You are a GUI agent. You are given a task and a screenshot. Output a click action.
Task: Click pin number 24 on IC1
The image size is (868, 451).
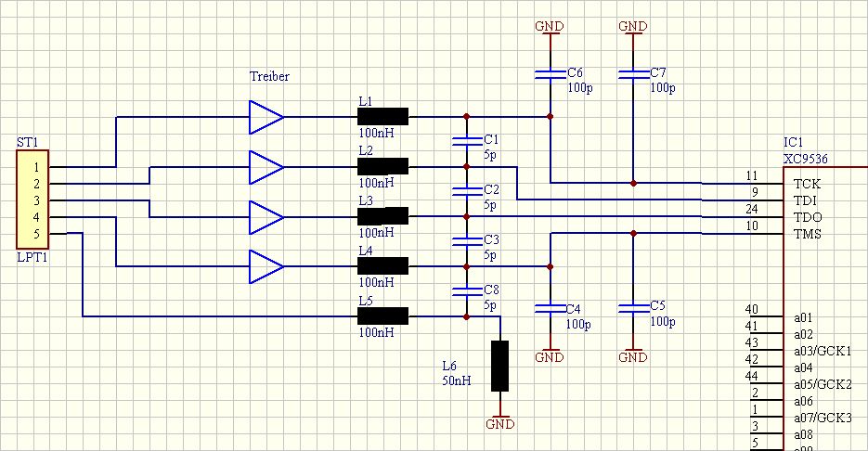click(751, 209)
